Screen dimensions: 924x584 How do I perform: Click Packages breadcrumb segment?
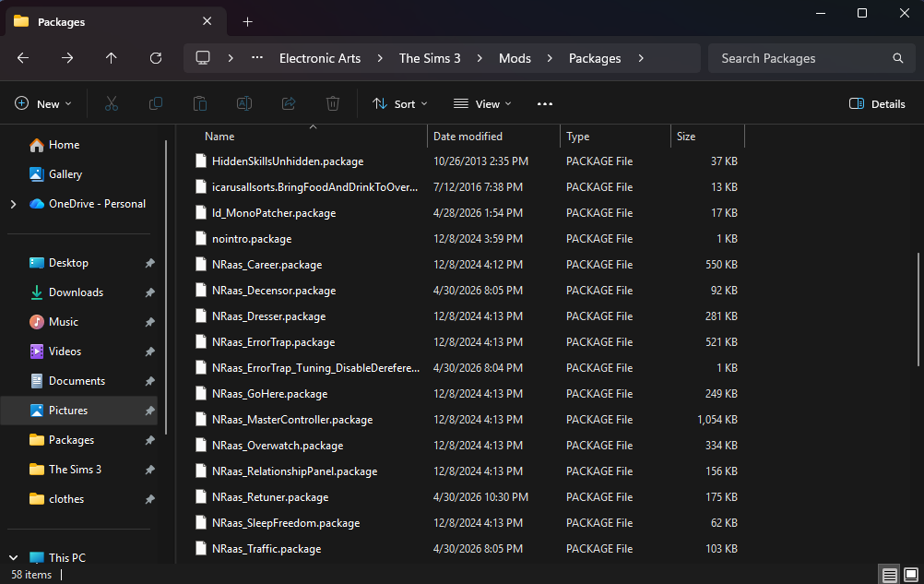[595, 58]
